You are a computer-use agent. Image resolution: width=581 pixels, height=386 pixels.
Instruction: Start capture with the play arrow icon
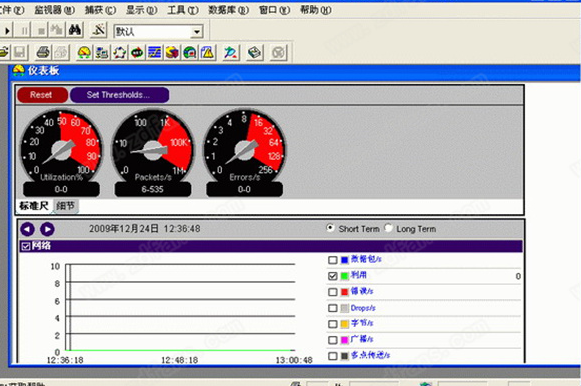(x=7, y=30)
